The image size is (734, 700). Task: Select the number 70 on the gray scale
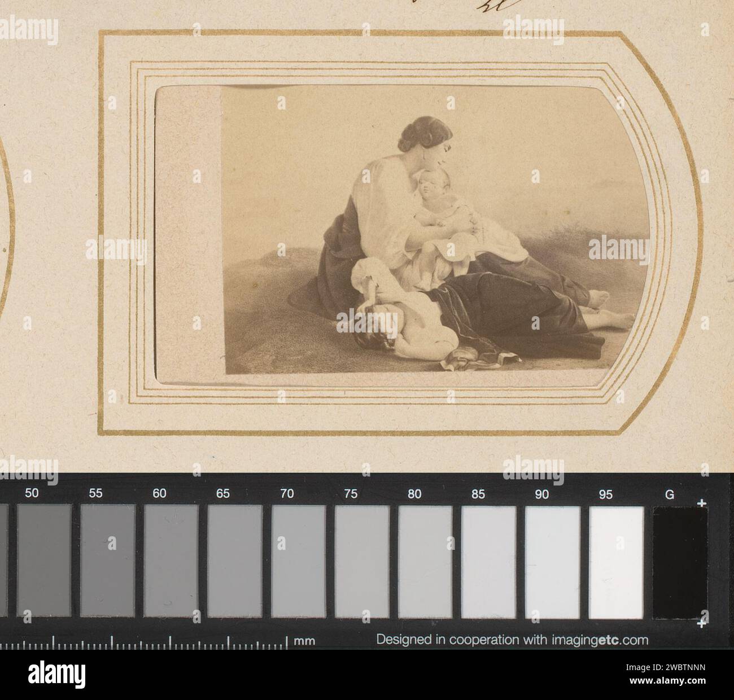point(287,494)
